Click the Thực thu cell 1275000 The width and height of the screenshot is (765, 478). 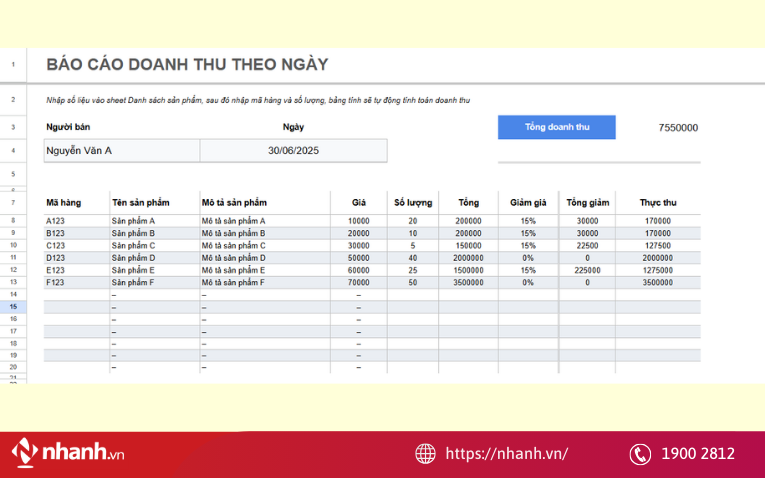pos(658,270)
